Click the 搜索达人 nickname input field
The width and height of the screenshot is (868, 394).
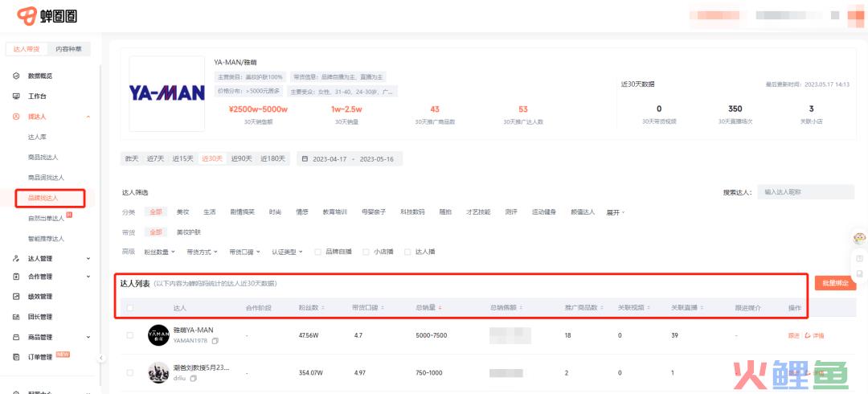(x=805, y=192)
